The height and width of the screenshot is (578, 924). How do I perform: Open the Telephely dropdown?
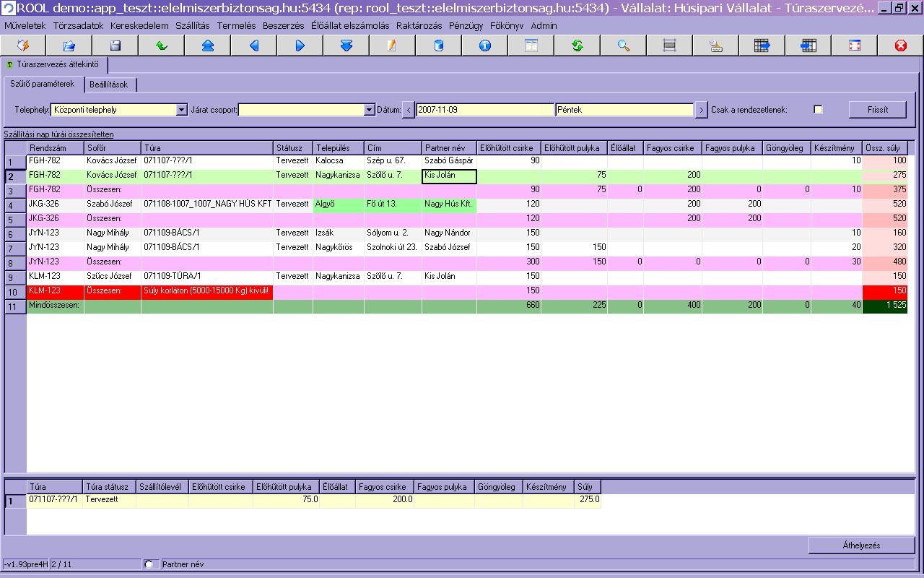click(181, 110)
